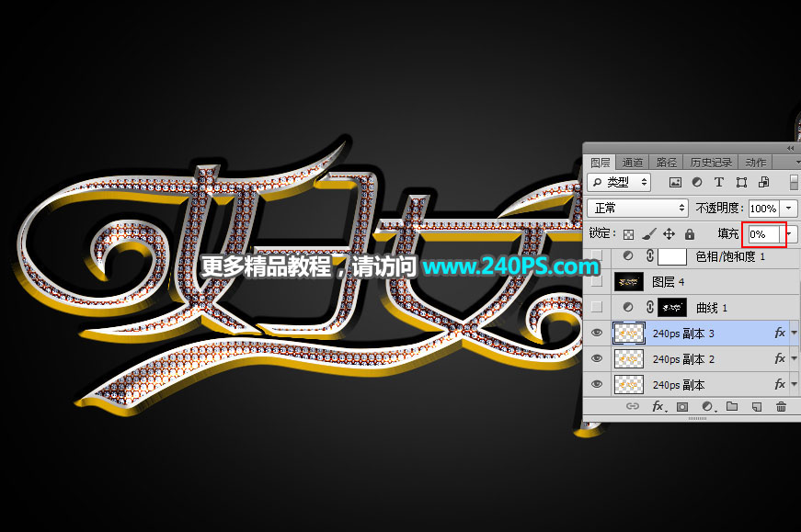Create new layer icon
This screenshot has width=801, height=532.
757,406
